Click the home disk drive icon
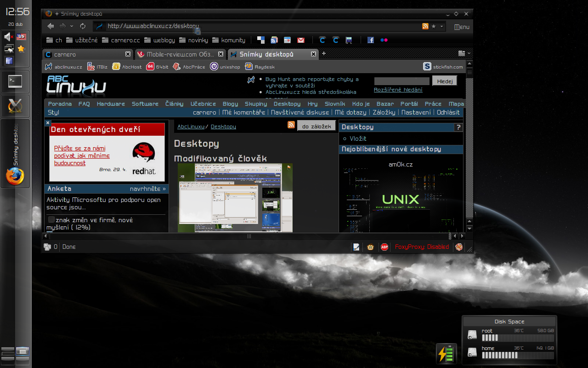The image size is (588, 368). tap(472, 352)
